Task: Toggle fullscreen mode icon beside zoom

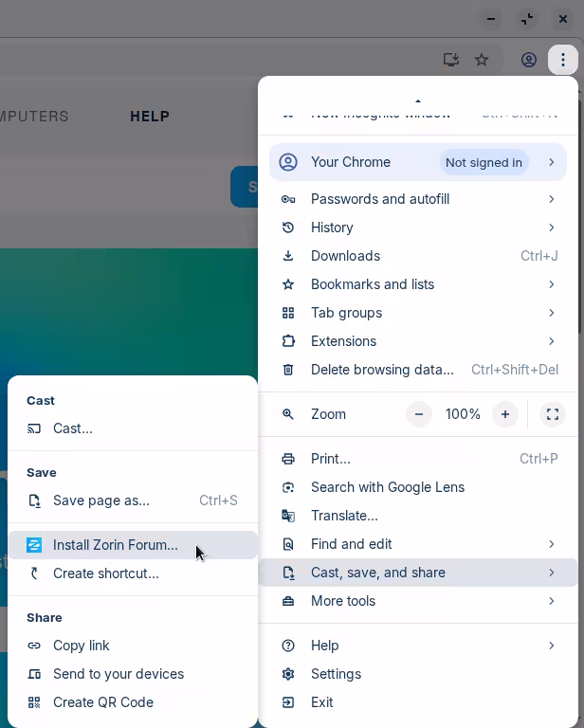Action: coord(552,414)
